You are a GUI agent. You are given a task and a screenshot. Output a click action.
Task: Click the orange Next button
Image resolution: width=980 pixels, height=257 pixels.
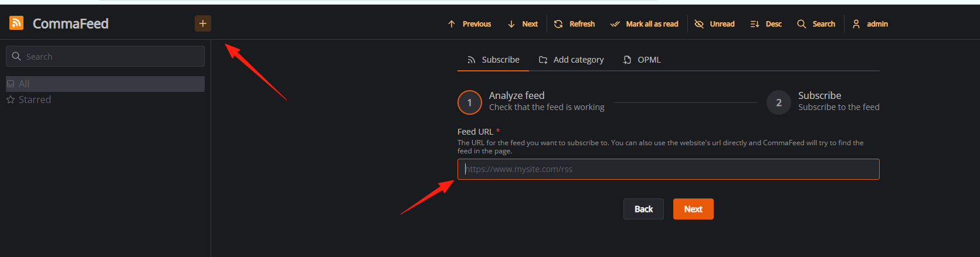693,209
